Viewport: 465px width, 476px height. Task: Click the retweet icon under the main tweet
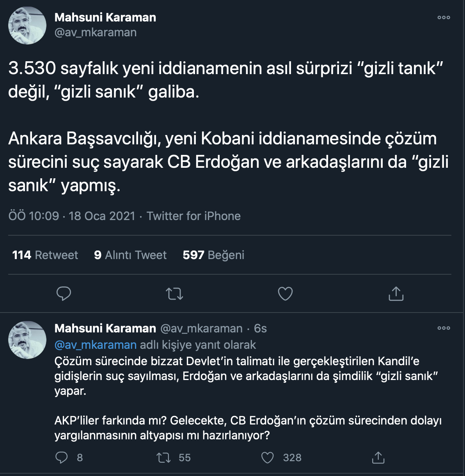coord(174,294)
